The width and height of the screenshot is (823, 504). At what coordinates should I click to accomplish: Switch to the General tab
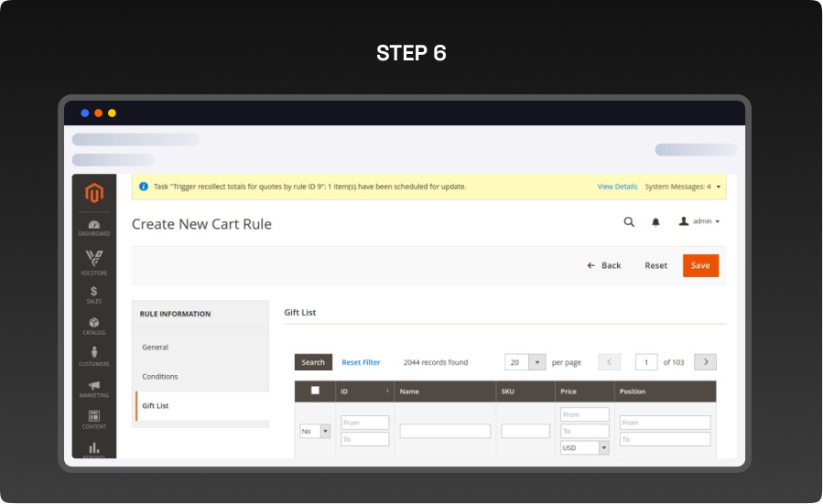[x=156, y=347]
